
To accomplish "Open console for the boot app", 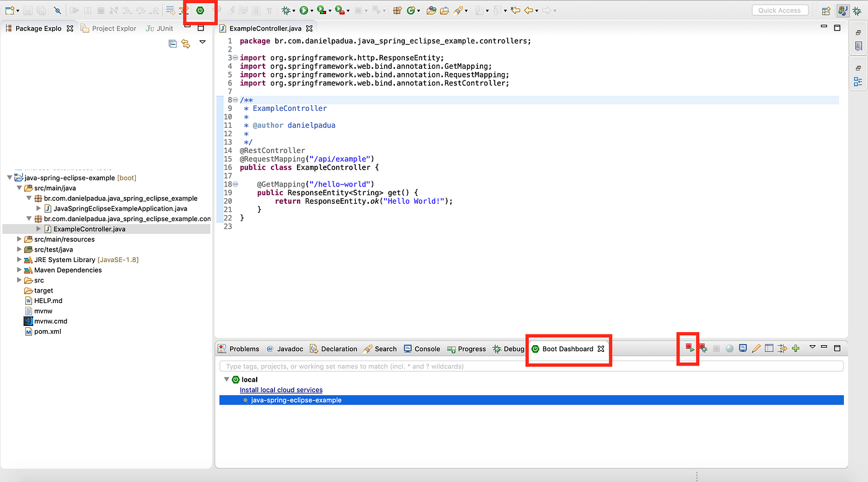I will click(x=743, y=349).
